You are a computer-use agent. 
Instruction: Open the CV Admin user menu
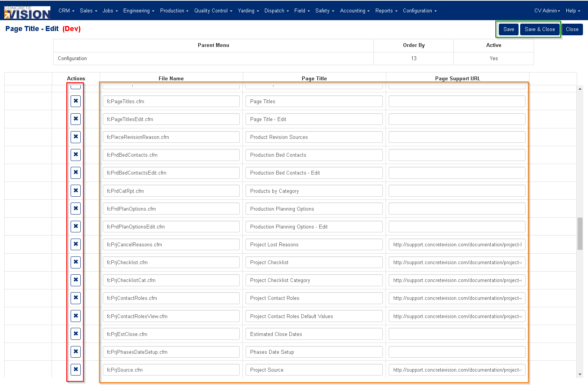pyautogui.click(x=547, y=11)
